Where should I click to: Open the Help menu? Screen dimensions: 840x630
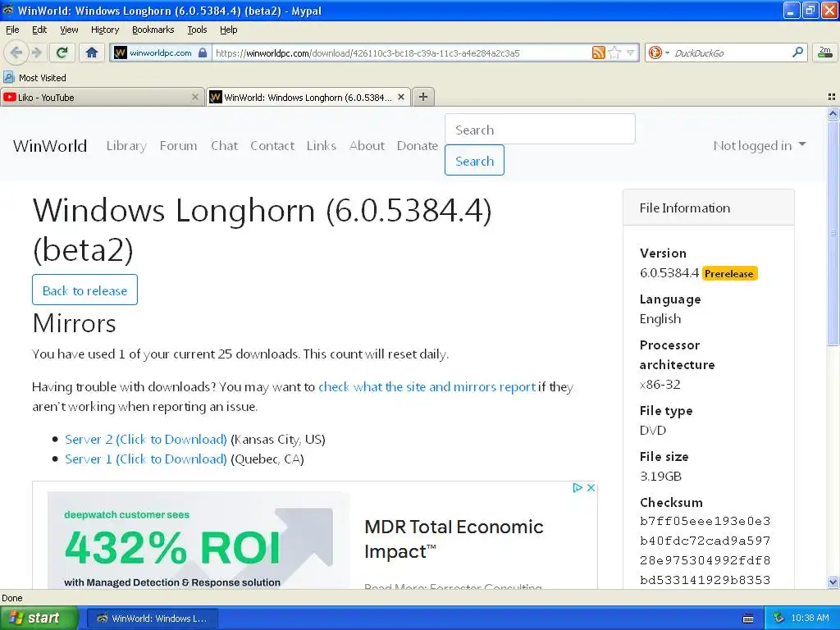228,30
